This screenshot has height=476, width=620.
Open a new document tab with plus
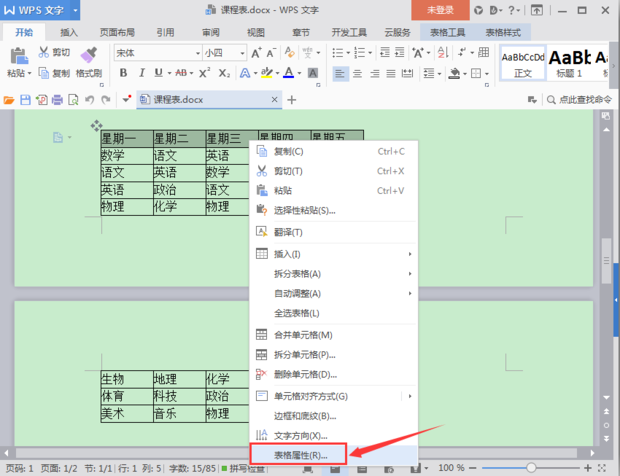pyautogui.click(x=291, y=100)
